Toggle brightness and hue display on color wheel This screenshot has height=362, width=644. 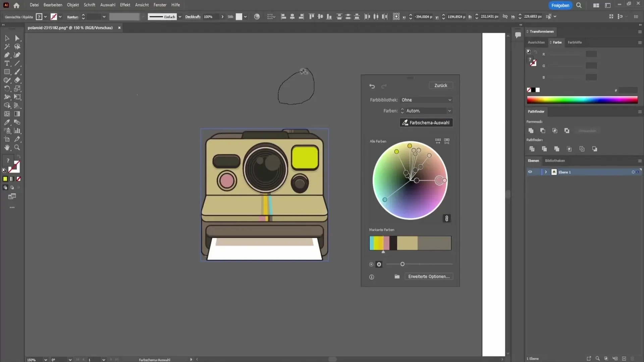pos(379,264)
